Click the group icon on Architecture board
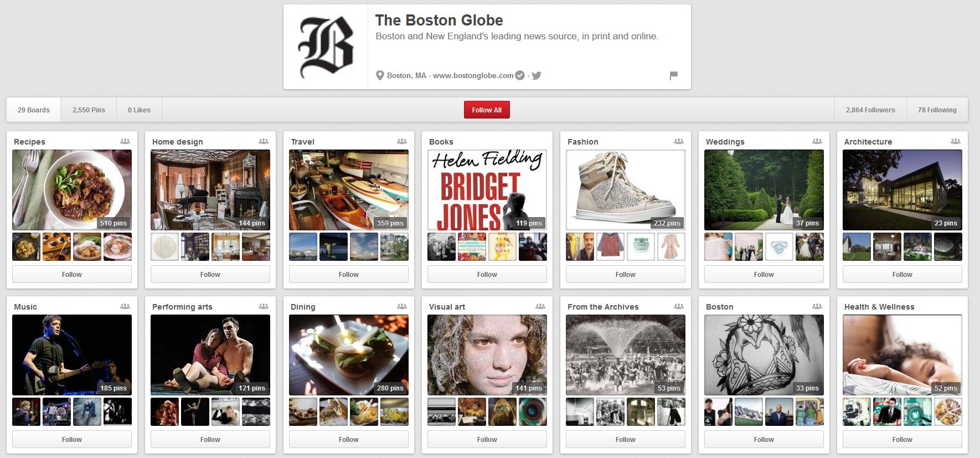The image size is (980, 458). tap(956, 141)
